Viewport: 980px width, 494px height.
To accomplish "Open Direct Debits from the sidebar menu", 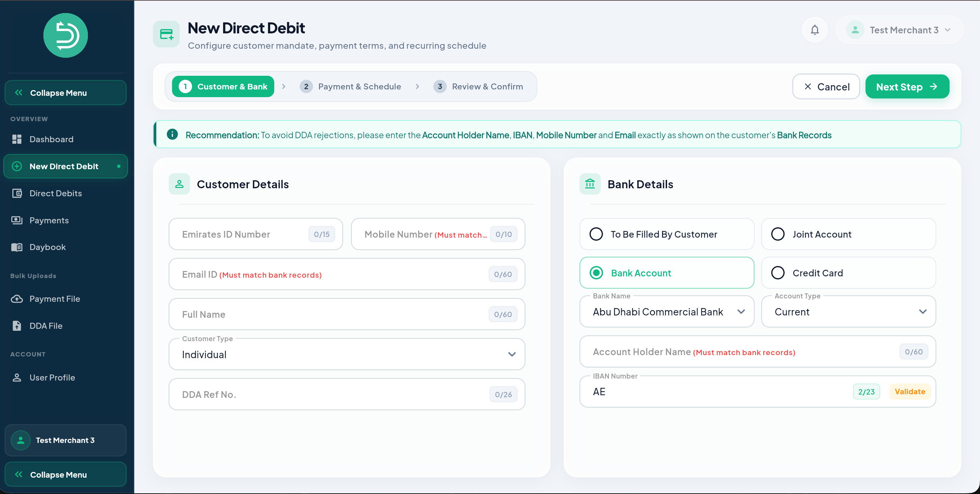I will 65,193.
